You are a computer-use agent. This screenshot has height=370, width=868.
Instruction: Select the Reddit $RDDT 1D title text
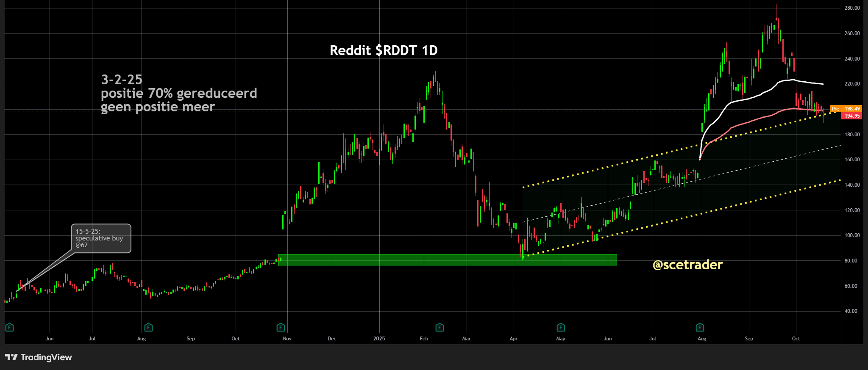pos(384,50)
